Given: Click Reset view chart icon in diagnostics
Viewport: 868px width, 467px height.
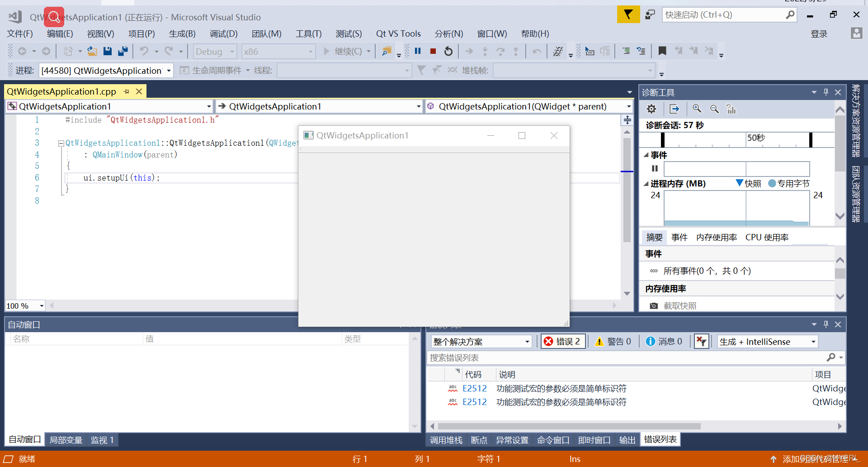Looking at the screenshot, I should click(x=731, y=109).
